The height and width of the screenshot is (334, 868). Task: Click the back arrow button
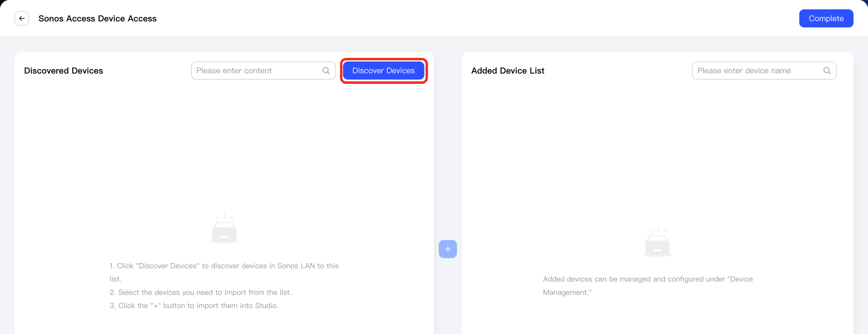point(22,18)
